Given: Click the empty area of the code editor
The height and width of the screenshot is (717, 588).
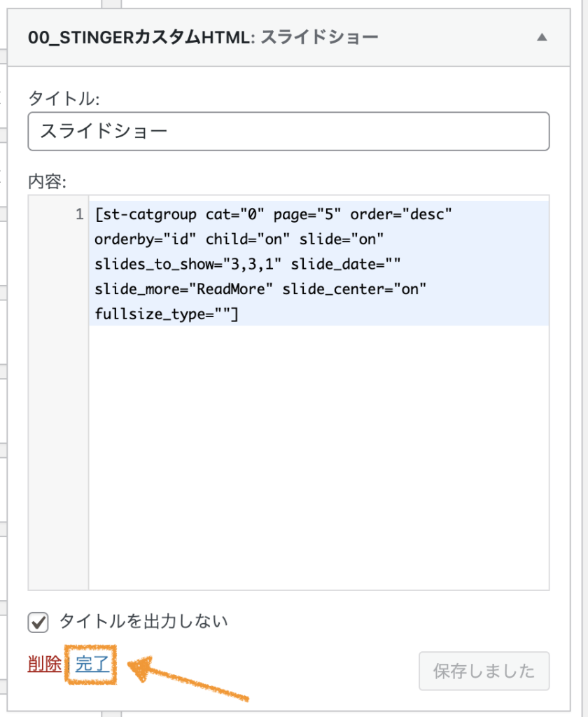Looking at the screenshot, I should pyautogui.click(x=318, y=457).
